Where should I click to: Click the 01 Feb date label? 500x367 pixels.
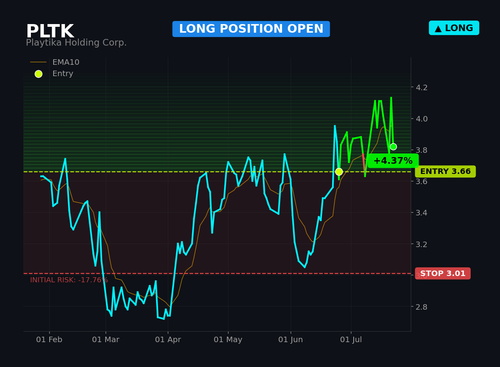tap(49, 339)
